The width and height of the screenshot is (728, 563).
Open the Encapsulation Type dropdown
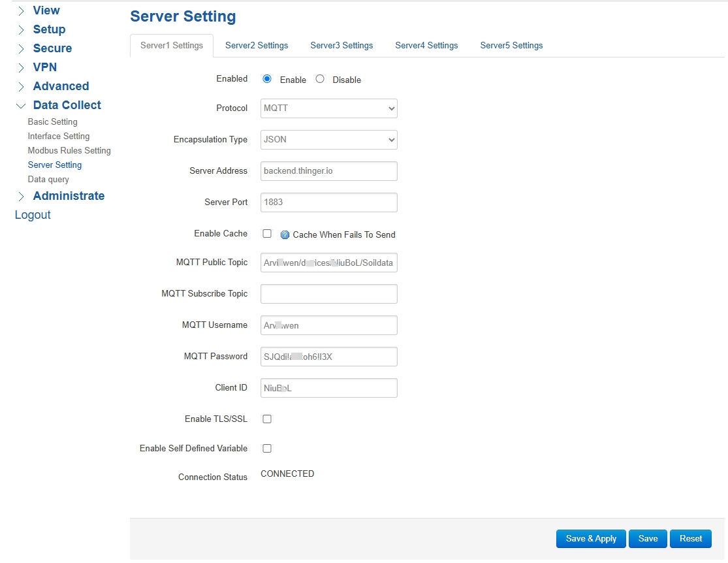pos(328,140)
